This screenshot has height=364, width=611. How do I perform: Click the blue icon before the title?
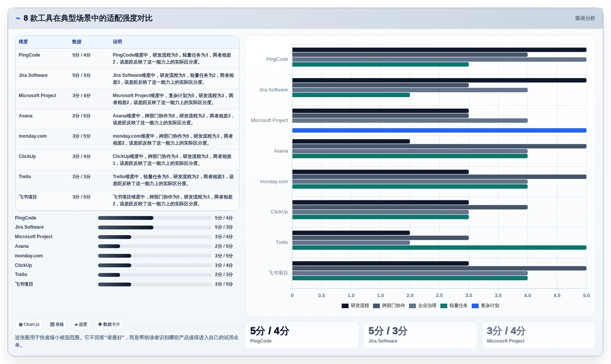[18, 18]
